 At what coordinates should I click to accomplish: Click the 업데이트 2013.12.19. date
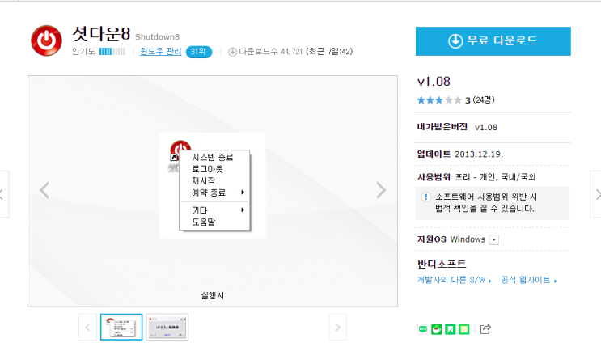460,154
